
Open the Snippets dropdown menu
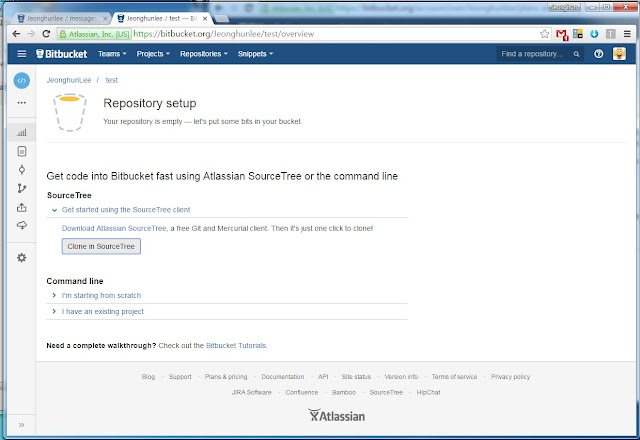(256, 54)
